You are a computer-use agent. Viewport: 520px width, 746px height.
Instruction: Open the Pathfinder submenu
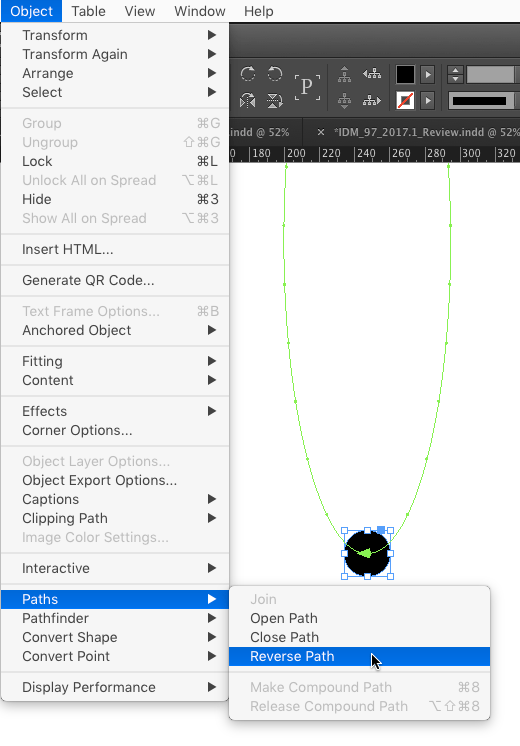(x=115, y=618)
